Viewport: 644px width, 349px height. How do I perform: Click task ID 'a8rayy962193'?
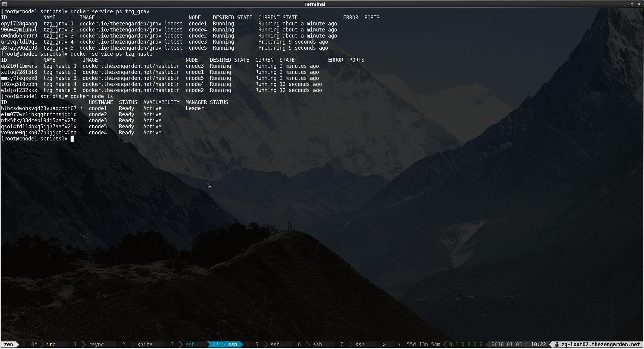point(19,48)
